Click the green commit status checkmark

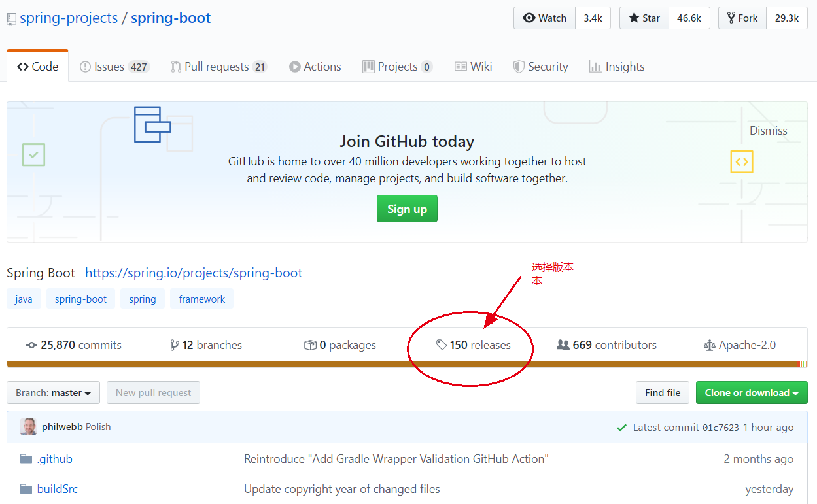pos(621,428)
